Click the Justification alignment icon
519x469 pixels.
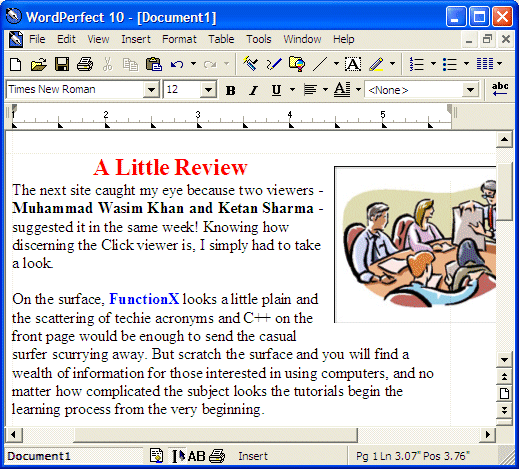pyautogui.click(x=310, y=89)
